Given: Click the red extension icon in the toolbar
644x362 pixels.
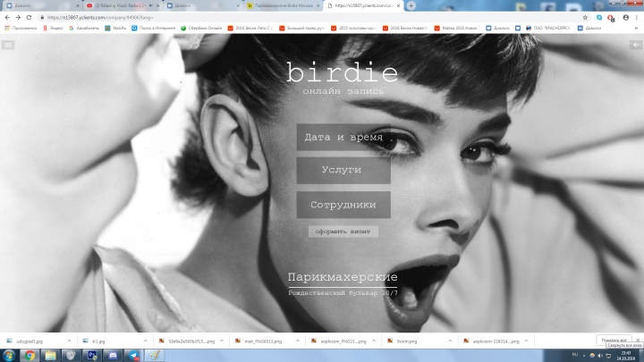Looking at the screenshot, I should [611, 18].
